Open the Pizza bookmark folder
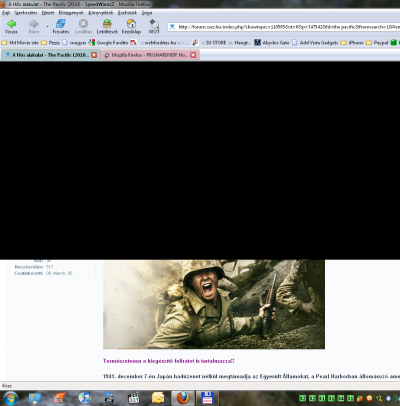 pyautogui.click(x=51, y=43)
